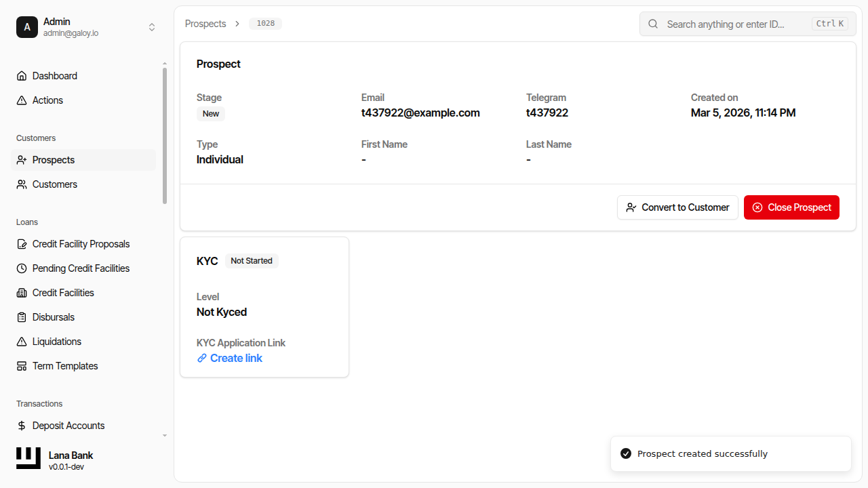Open Actions via its warning triangle icon
The height and width of the screenshot is (488, 868).
(x=21, y=100)
